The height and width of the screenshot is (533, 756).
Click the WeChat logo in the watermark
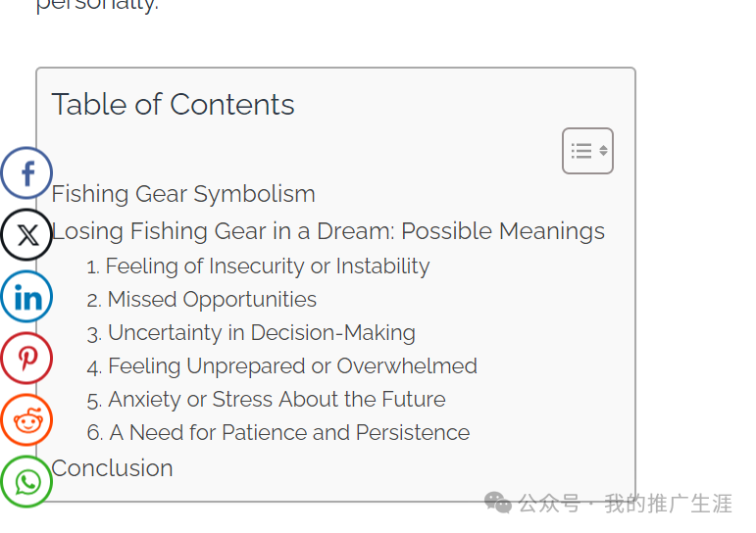point(497,504)
